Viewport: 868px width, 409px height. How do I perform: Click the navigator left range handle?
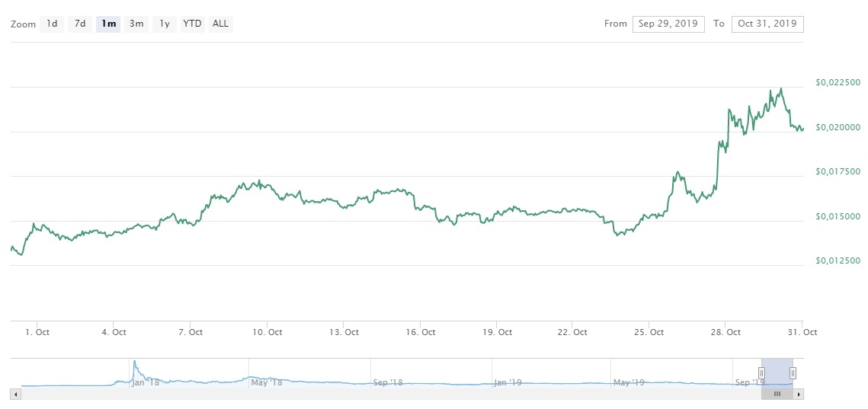(761, 372)
